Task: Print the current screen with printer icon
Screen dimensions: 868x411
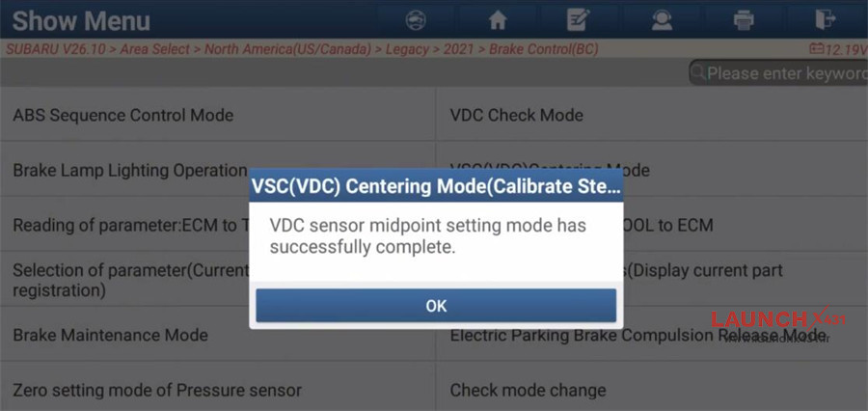Action: pos(743,19)
